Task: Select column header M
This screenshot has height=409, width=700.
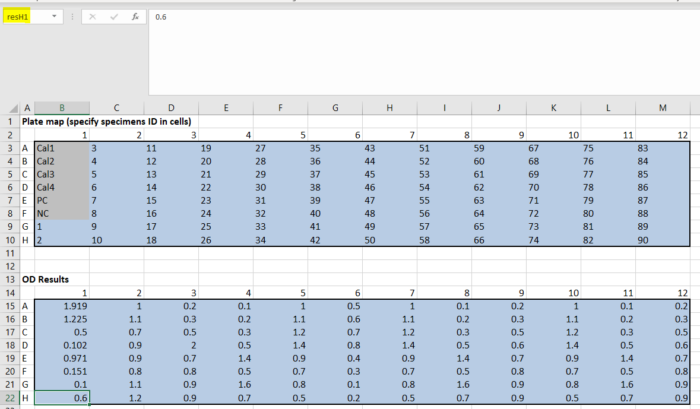Action: coord(663,108)
